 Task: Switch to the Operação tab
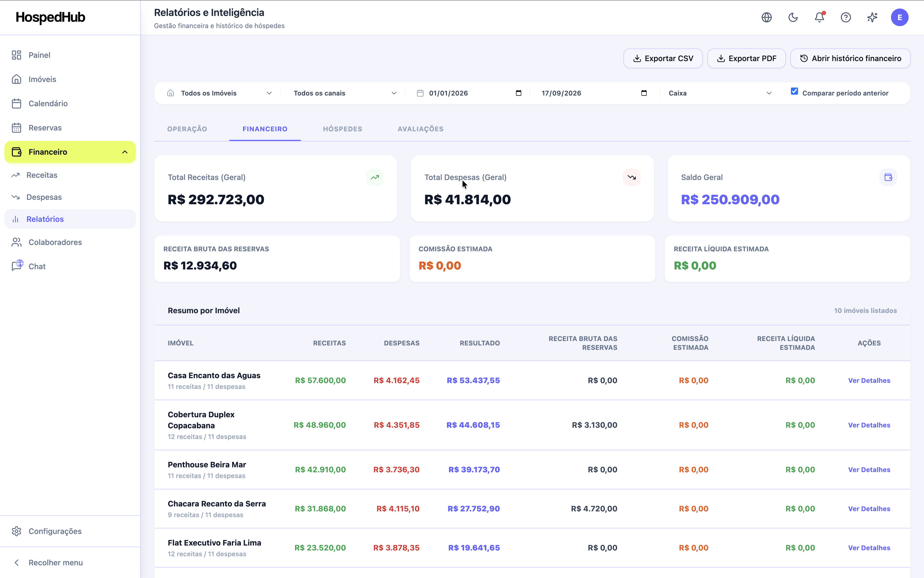(x=187, y=129)
